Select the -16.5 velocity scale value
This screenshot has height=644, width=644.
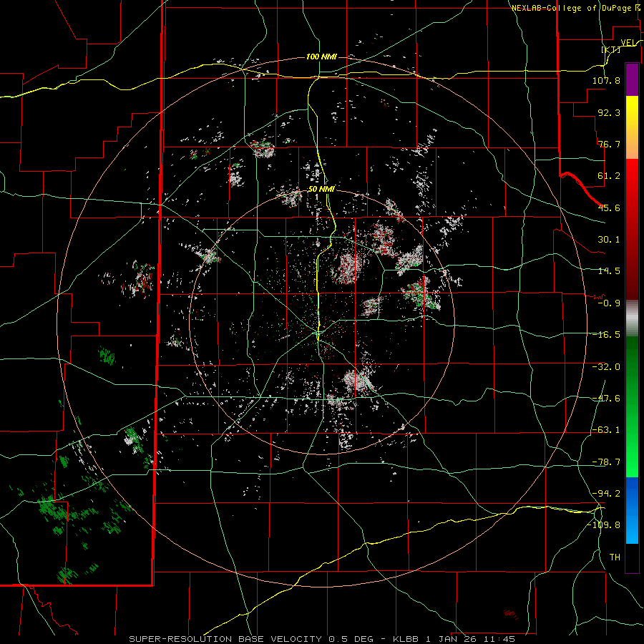606,335
